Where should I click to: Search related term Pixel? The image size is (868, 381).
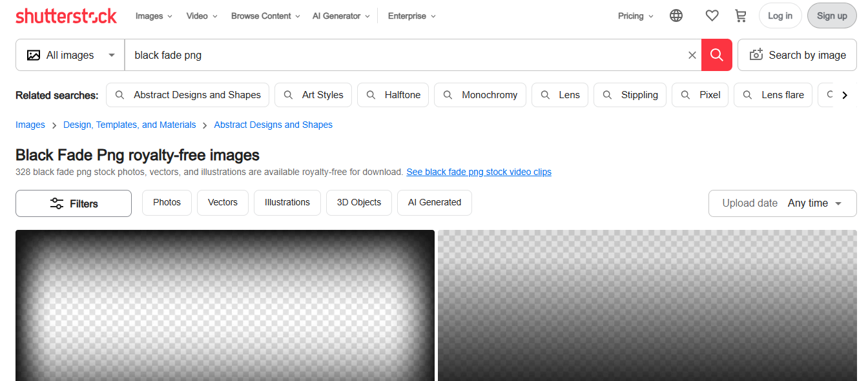(x=700, y=95)
